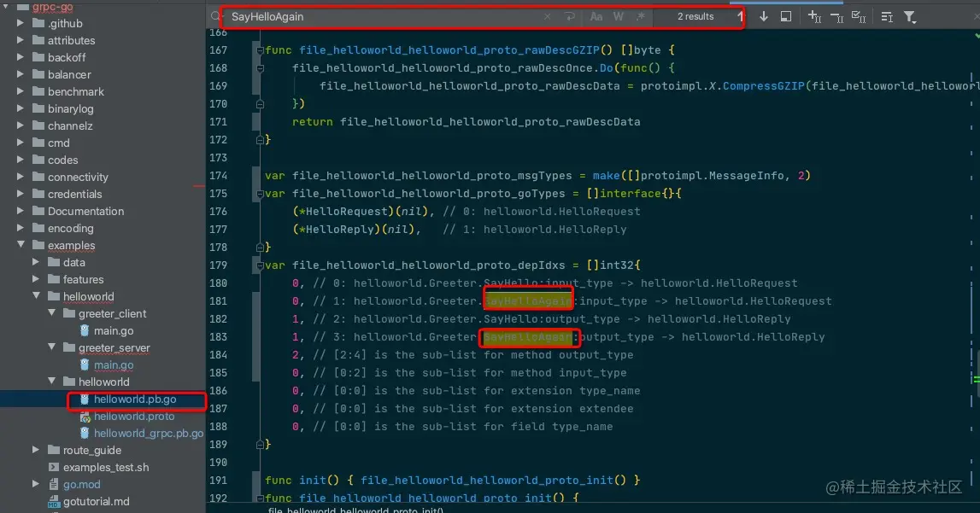Viewport: 980px width, 513px height.
Task: Toggle Words (W) search option
Action: click(x=618, y=17)
